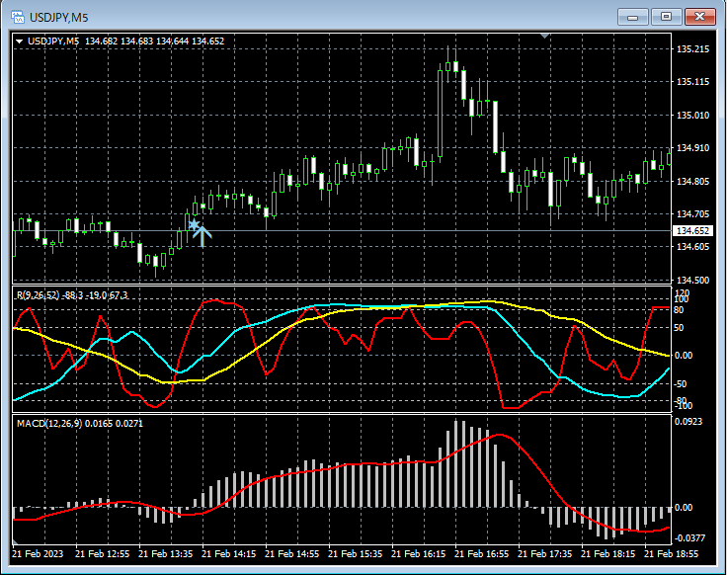Screen dimensions: 728x575
Task: Select the blue up-arrow buy signal
Action: tap(202, 236)
